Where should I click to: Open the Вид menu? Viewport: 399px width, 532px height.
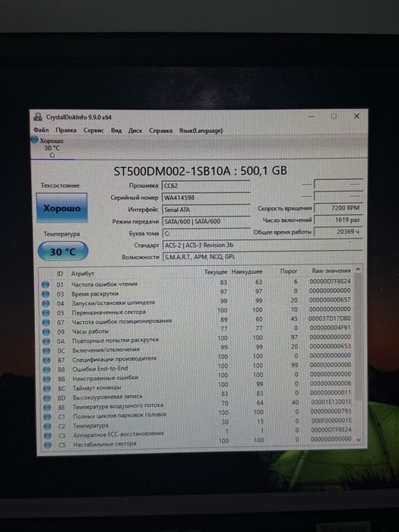116,130
